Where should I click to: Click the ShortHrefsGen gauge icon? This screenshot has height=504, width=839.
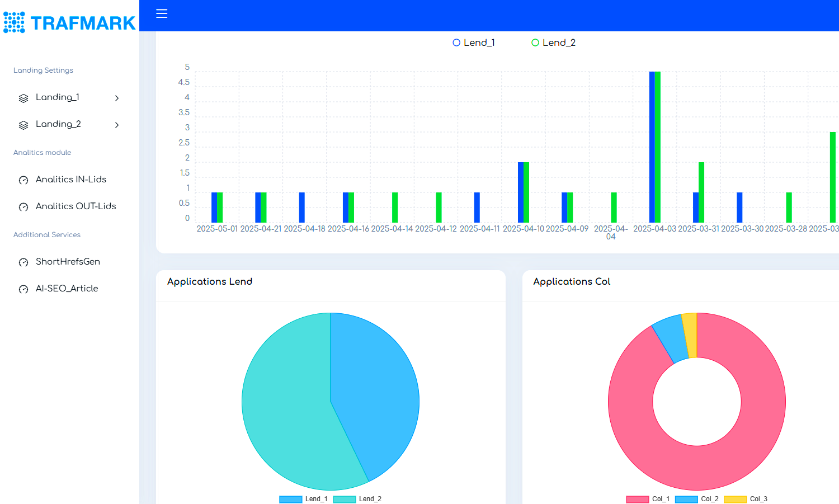(x=23, y=262)
